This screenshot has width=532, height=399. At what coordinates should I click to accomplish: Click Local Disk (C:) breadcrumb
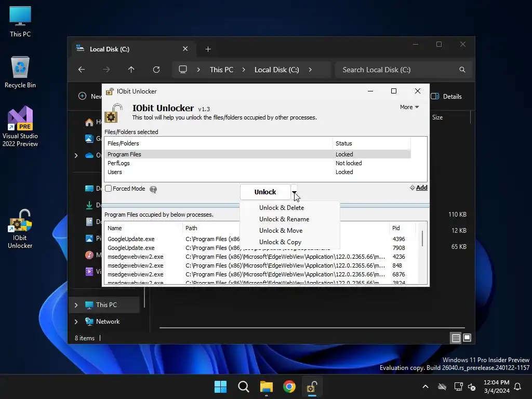276,70
